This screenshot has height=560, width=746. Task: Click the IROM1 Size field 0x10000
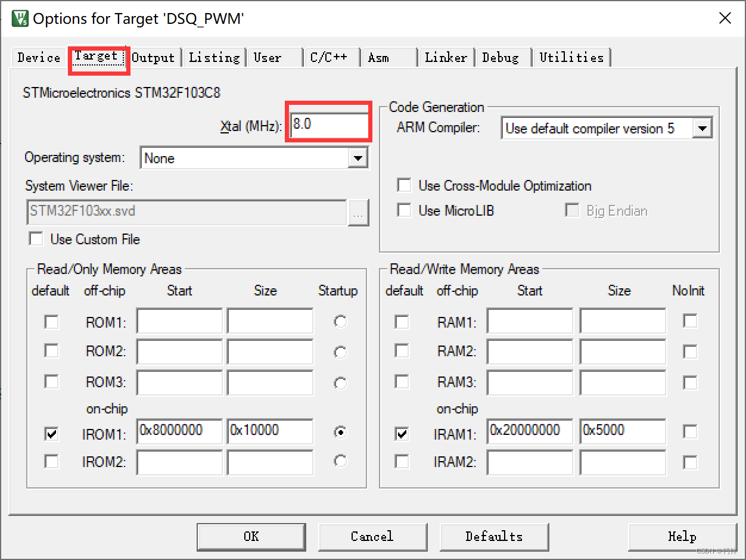(x=270, y=432)
